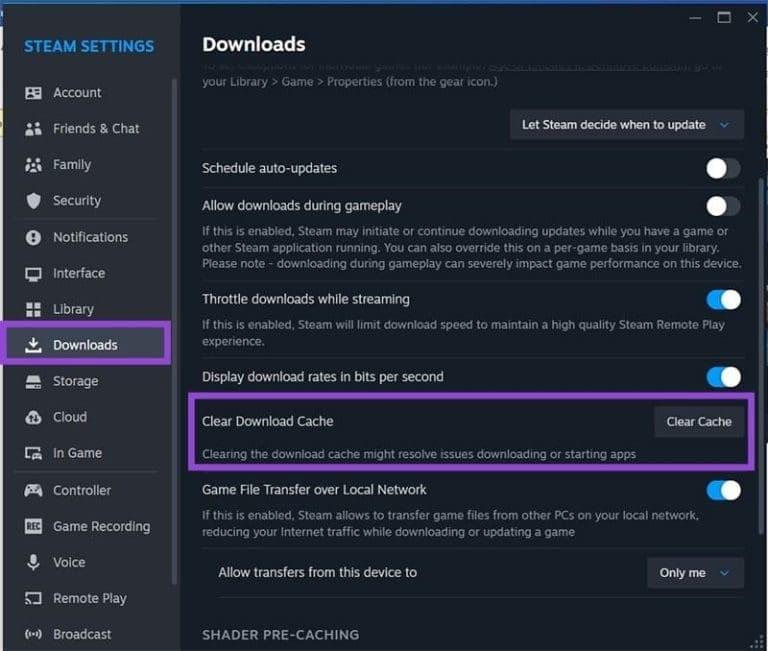
Task: Turn on Allow downloads during gameplay
Action: pos(722,206)
